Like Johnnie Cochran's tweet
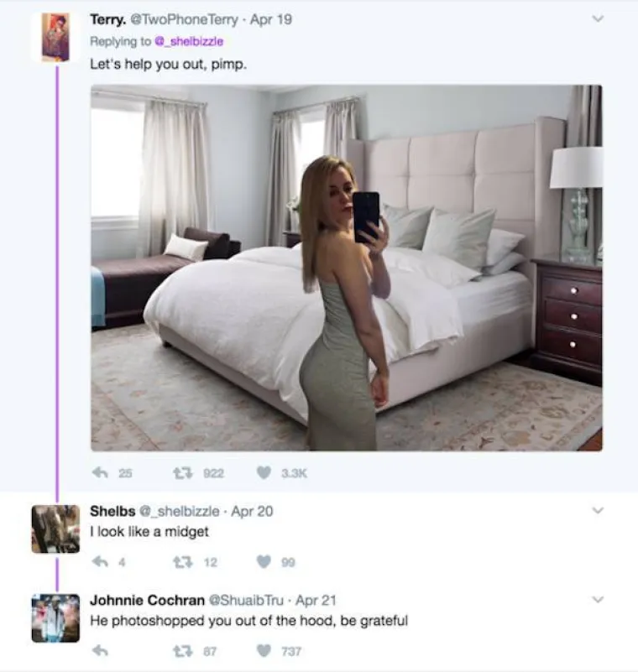 264,650
